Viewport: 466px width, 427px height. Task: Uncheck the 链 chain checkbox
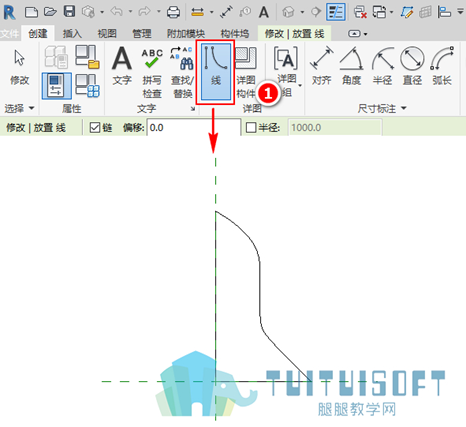(95, 127)
